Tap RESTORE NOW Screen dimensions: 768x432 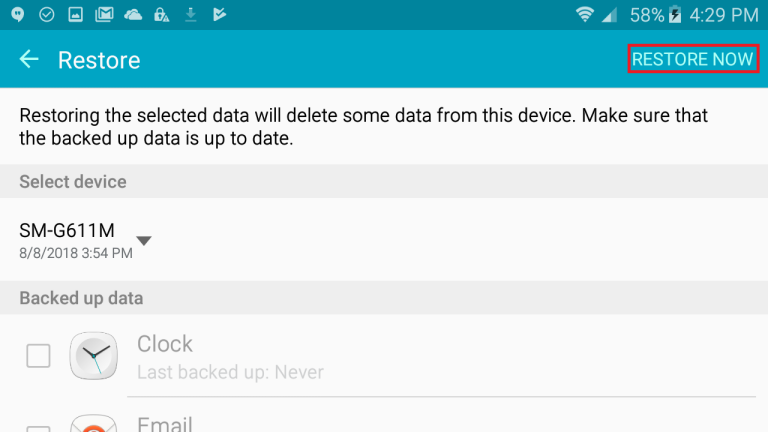click(693, 59)
